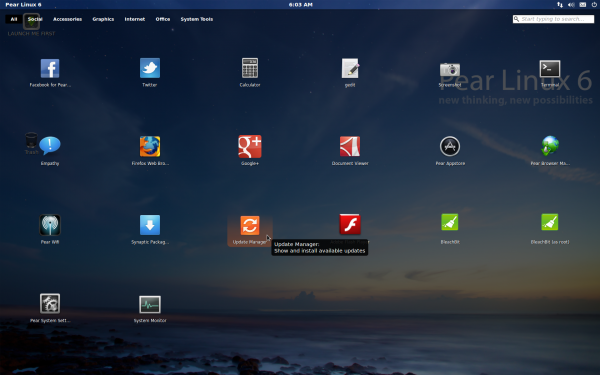This screenshot has width=600, height=375.
Task: Open the Pear Wifi app
Action: (x=50, y=225)
